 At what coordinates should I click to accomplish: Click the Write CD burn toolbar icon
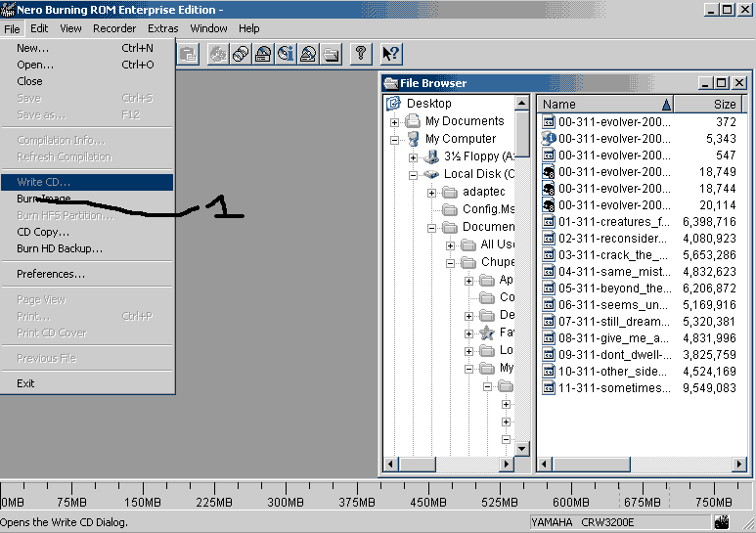click(218, 54)
